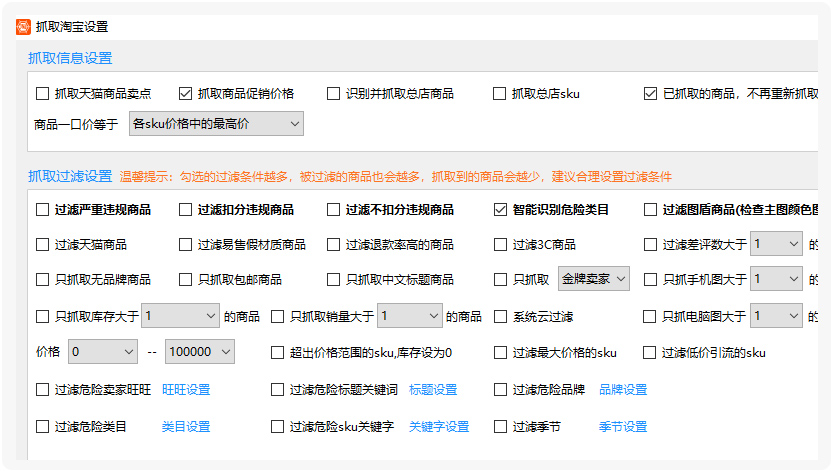This screenshot has width=831, height=476.
Task: Open 只抓电脑图大于 value dropdown
Action: pos(776,316)
